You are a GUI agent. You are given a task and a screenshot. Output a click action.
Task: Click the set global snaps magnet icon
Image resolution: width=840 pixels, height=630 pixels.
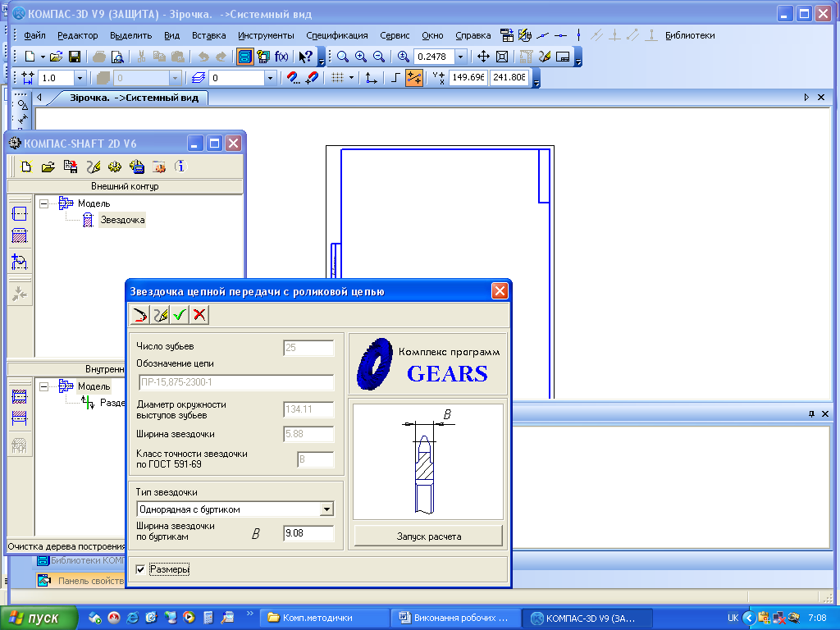(x=293, y=78)
